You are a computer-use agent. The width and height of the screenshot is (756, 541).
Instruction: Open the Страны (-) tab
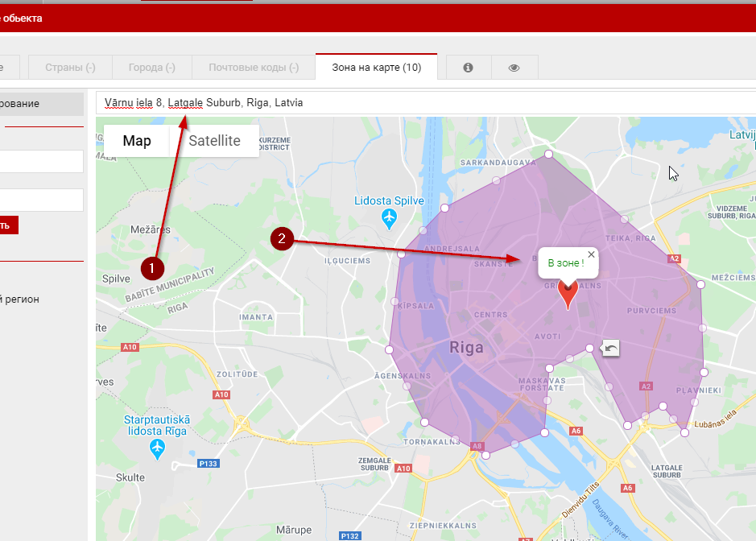(x=70, y=68)
